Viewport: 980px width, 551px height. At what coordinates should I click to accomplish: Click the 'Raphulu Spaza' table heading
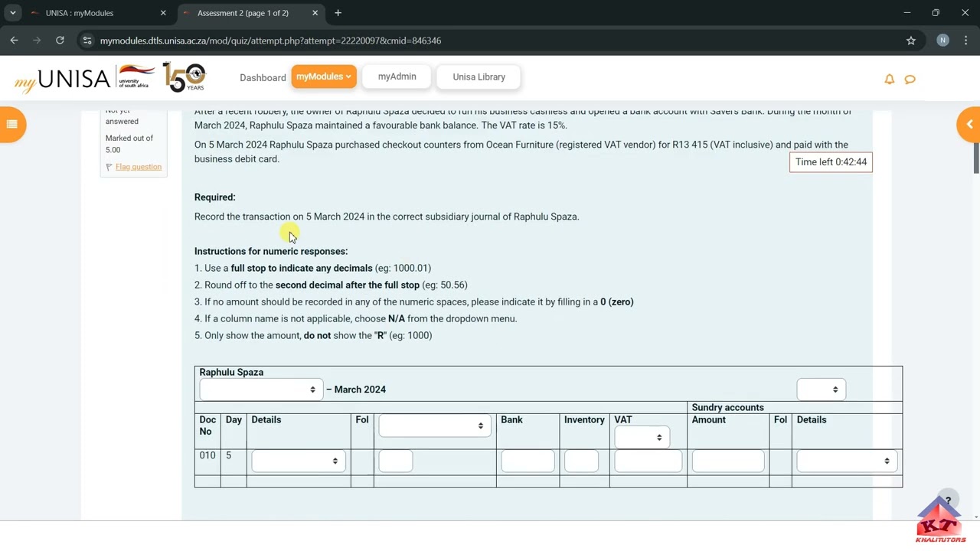231,372
